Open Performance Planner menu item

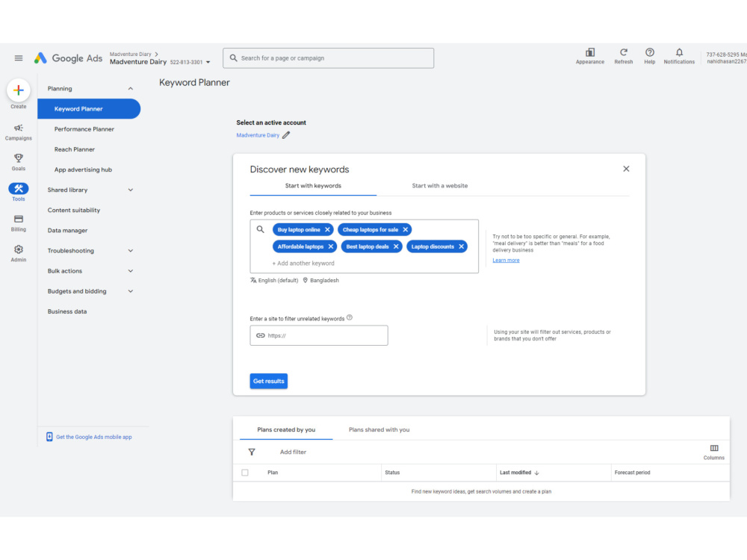(x=84, y=129)
